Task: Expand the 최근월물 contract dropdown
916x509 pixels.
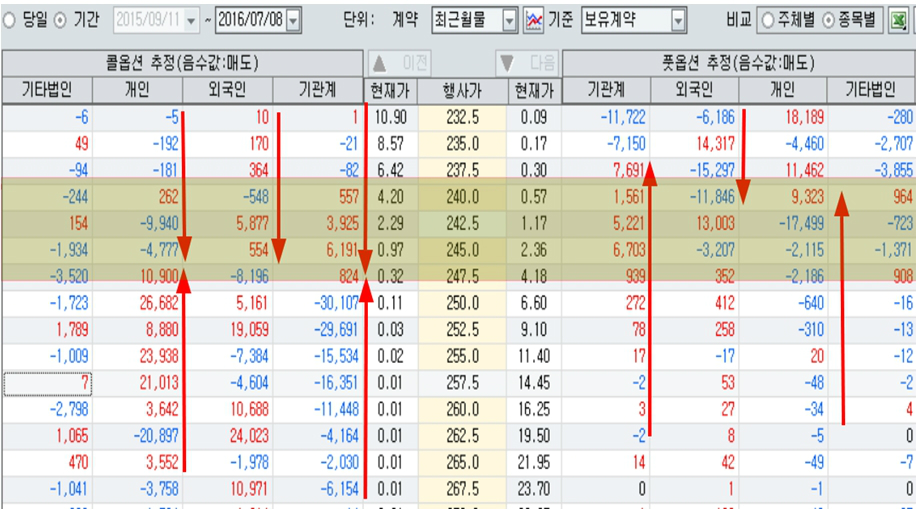Action: (x=509, y=19)
